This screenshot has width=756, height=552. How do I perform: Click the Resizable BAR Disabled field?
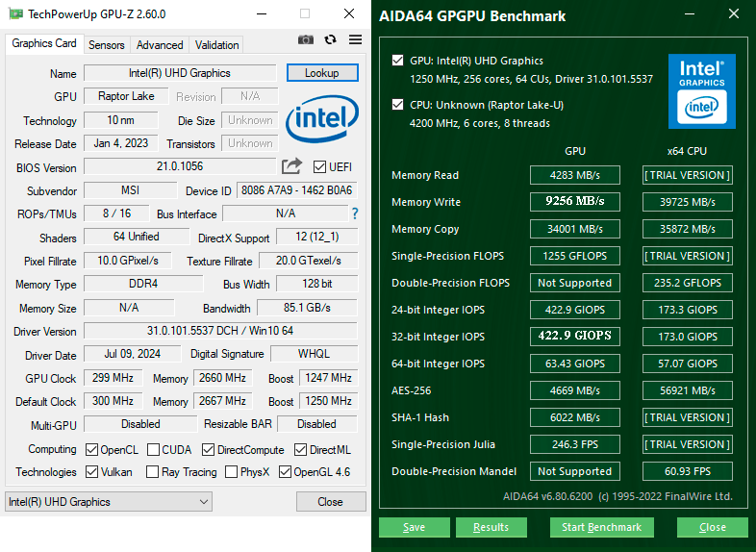point(316,424)
